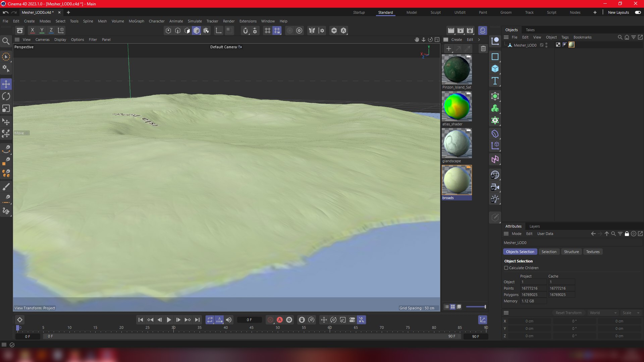Screen dimensions: 644x362
Task: Open Edit Render Settings icon
Action: pyautogui.click(x=470, y=31)
